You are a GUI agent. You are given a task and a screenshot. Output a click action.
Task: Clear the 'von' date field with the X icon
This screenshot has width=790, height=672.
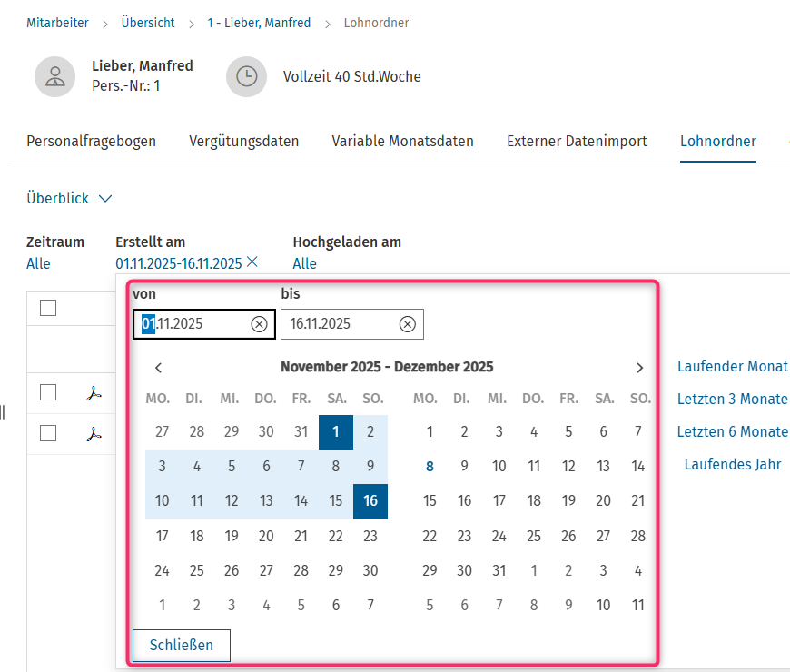coord(259,324)
